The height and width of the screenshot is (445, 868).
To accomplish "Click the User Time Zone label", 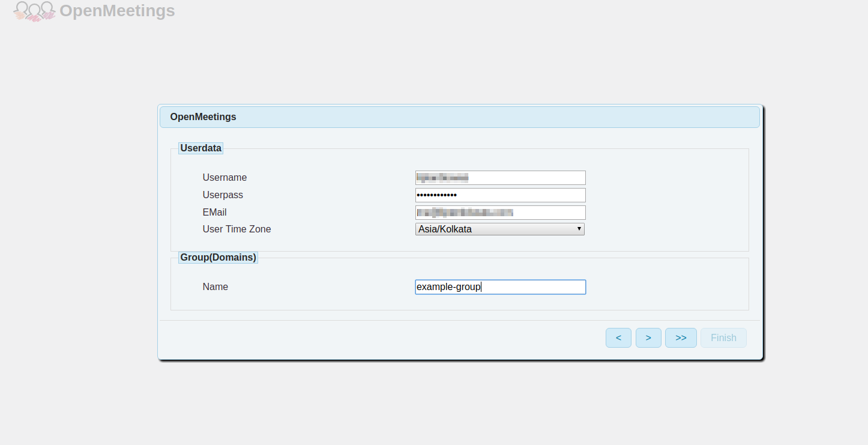I will 237,229.
